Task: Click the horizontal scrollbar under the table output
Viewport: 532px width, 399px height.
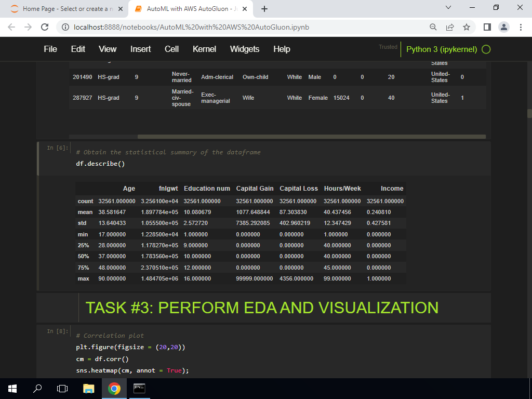Action: tap(312, 137)
